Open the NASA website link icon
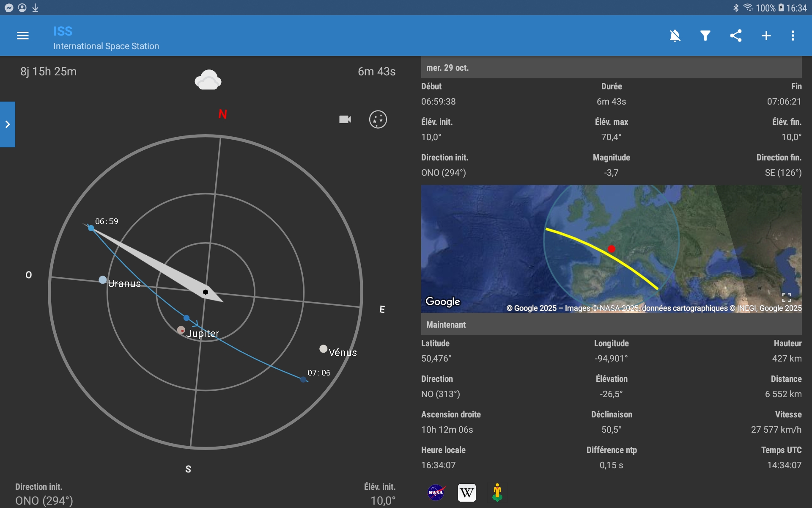Viewport: 812px width, 508px height. coord(436,492)
